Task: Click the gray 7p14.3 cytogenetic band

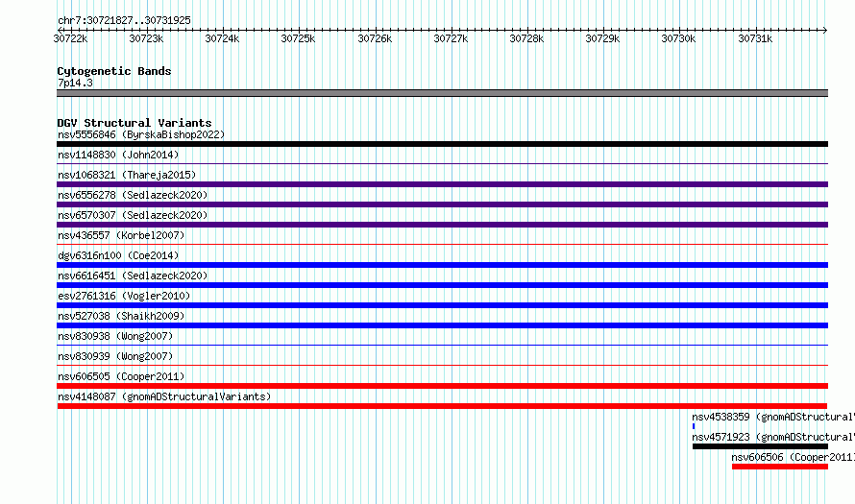Action: click(x=442, y=93)
